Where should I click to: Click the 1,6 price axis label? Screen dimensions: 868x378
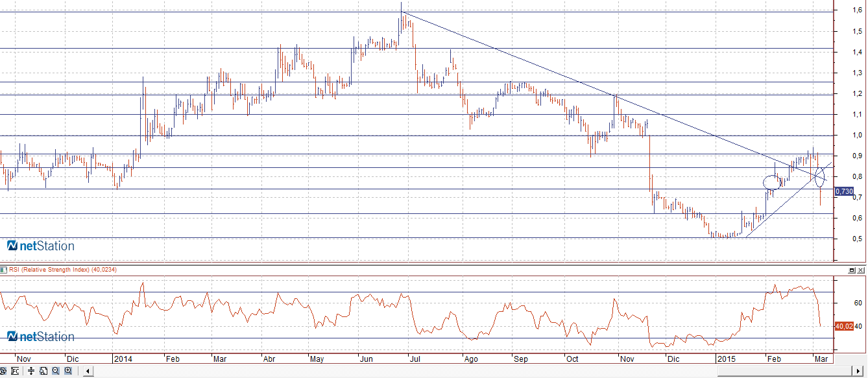pos(857,10)
